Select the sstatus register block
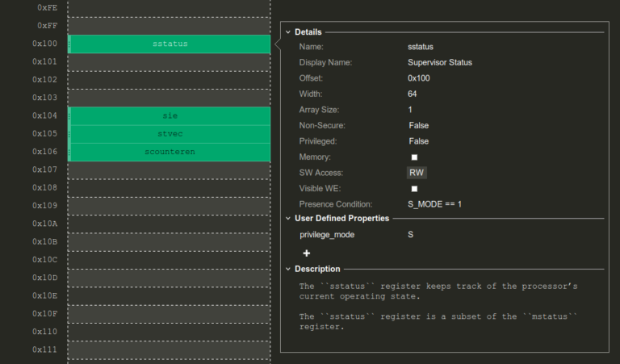The image size is (620, 364). point(170,44)
